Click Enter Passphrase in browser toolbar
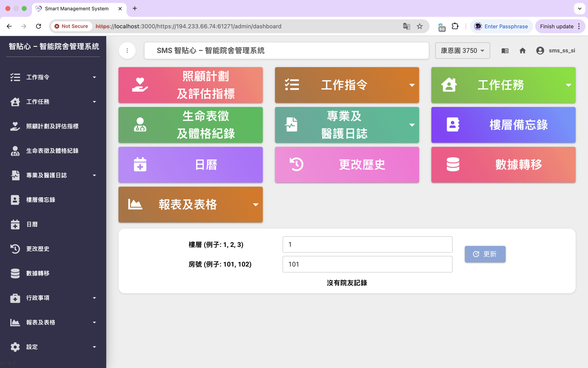Viewport: 588px width, 368px height. [501, 26]
